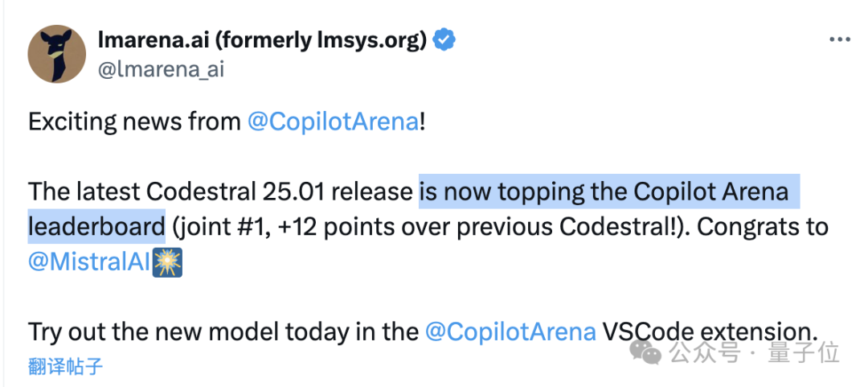Open the @MistralAI mention link
Image resolution: width=868 pixels, height=387 pixels.
tap(89, 261)
